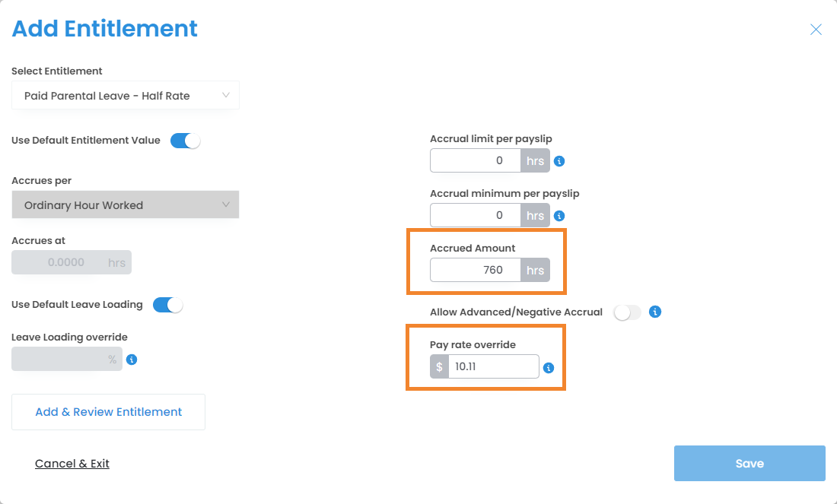Image resolution: width=837 pixels, height=504 pixels.
Task: Enable Allow Advanced/Negative Accrual switch
Action: [628, 312]
